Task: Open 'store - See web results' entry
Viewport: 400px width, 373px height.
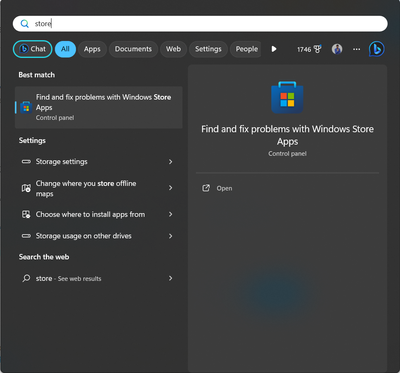Action: pyautogui.click(x=99, y=278)
